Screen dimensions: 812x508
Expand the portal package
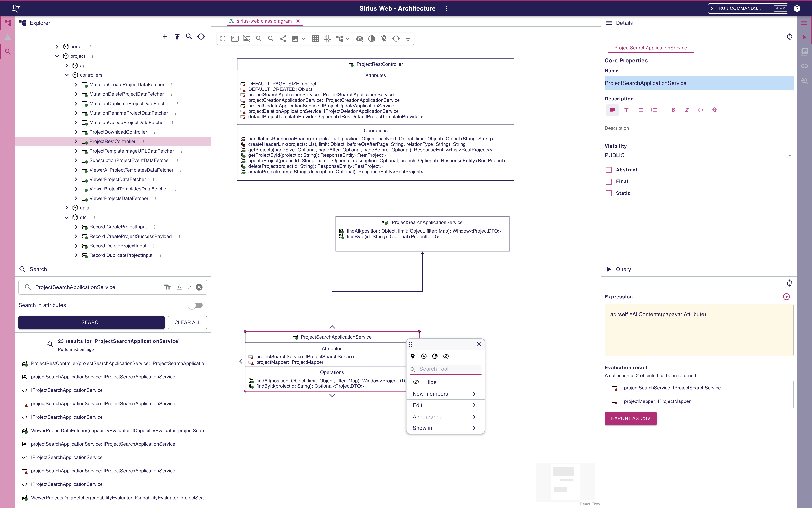(x=57, y=47)
